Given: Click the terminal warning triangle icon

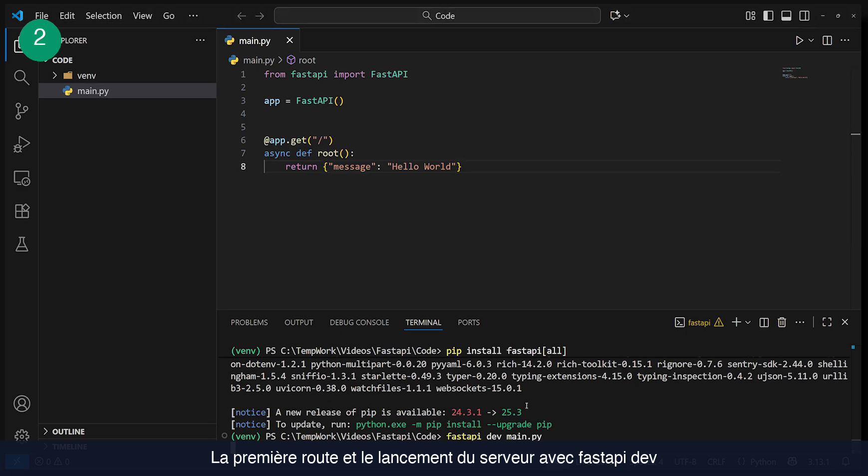Looking at the screenshot, I should point(719,322).
